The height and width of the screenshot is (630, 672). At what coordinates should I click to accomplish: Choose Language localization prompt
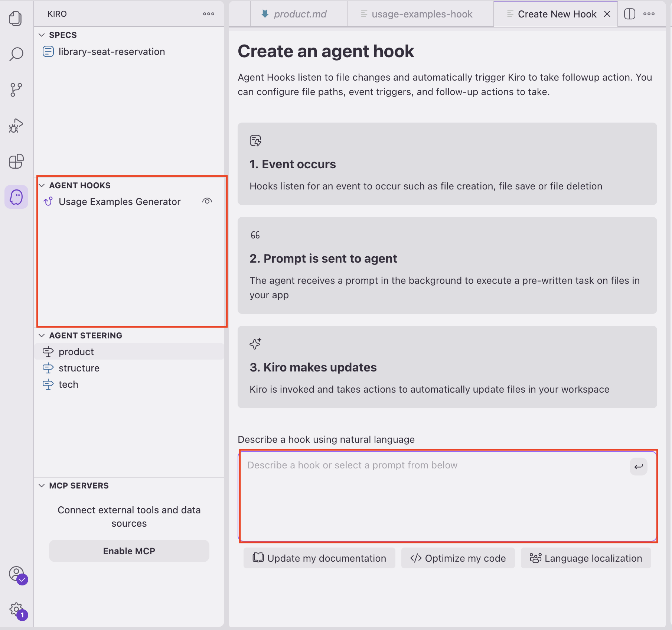click(586, 558)
